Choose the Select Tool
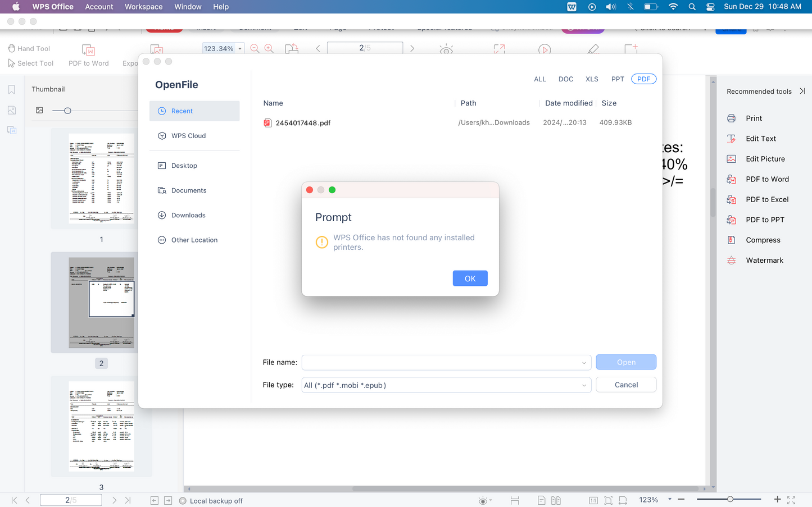 31,63
